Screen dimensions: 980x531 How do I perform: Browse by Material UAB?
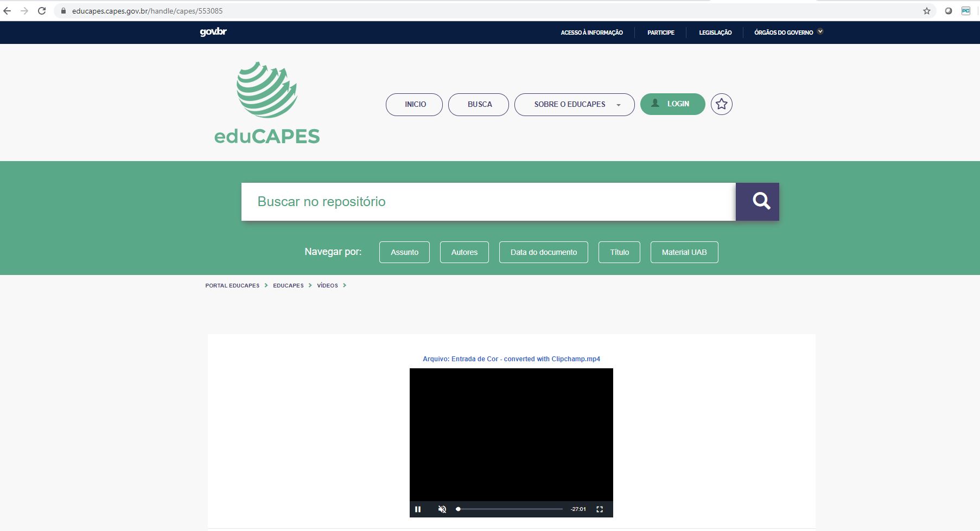(x=684, y=252)
